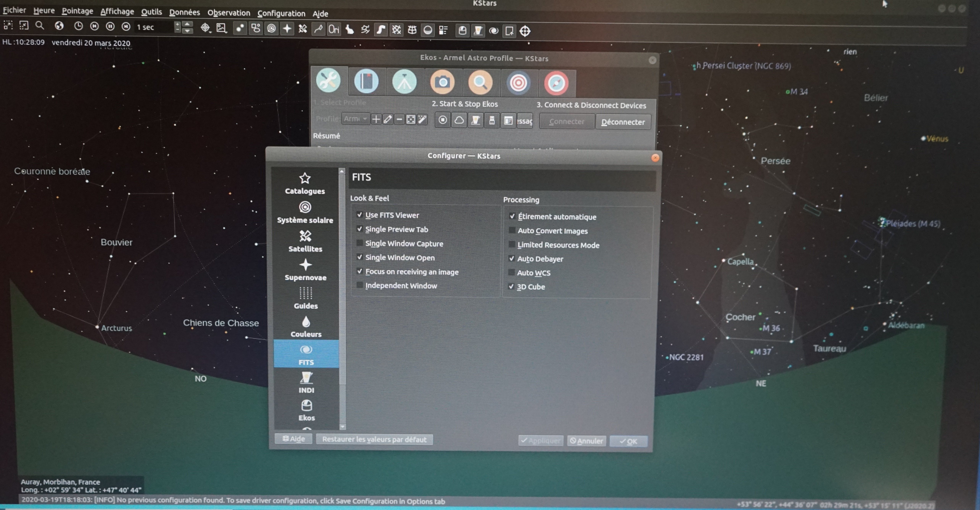The image size is (980, 510).
Task: Open the Ekos Mount module tripod icon
Action: (404, 81)
